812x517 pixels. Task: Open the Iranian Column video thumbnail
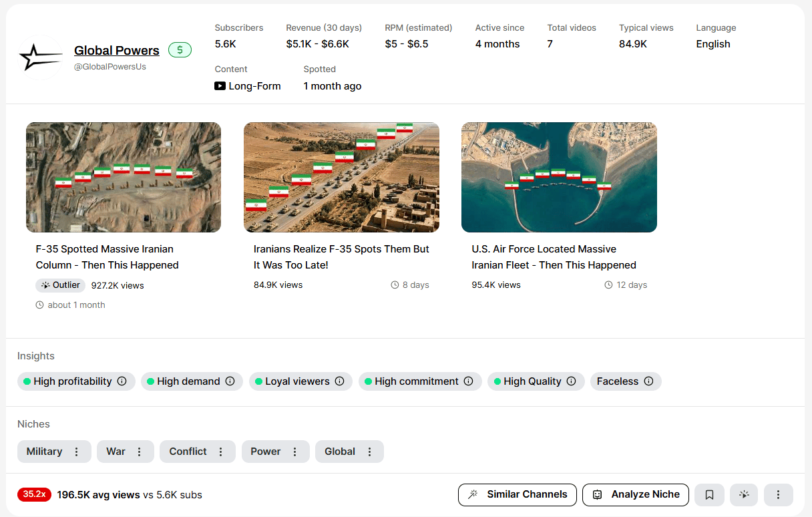(x=124, y=177)
